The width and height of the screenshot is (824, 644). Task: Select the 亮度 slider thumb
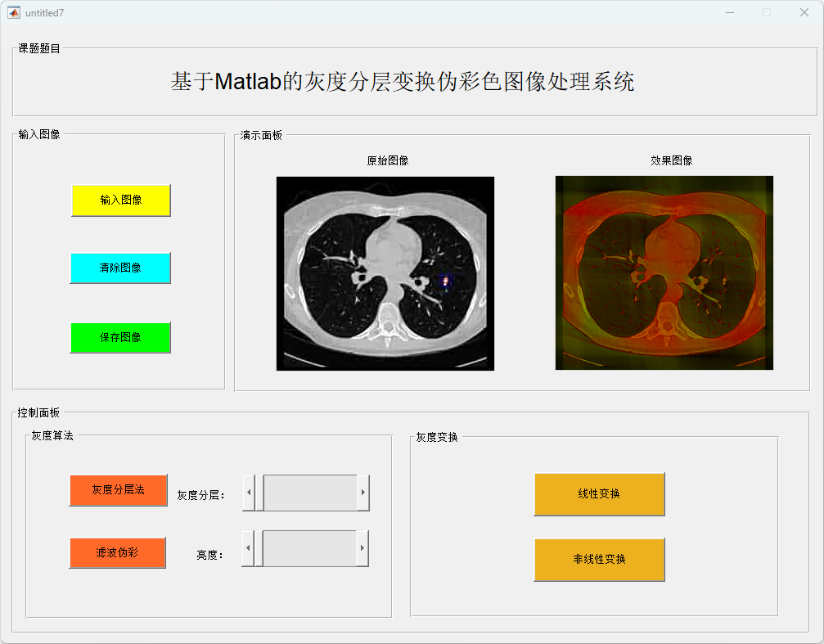(x=258, y=548)
